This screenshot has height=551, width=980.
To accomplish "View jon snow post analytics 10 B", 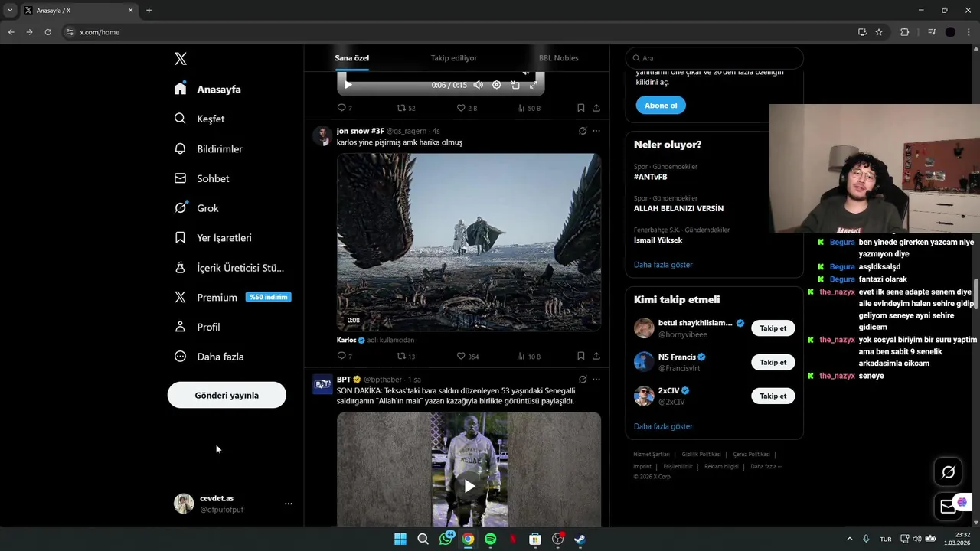I will (528, 356).
